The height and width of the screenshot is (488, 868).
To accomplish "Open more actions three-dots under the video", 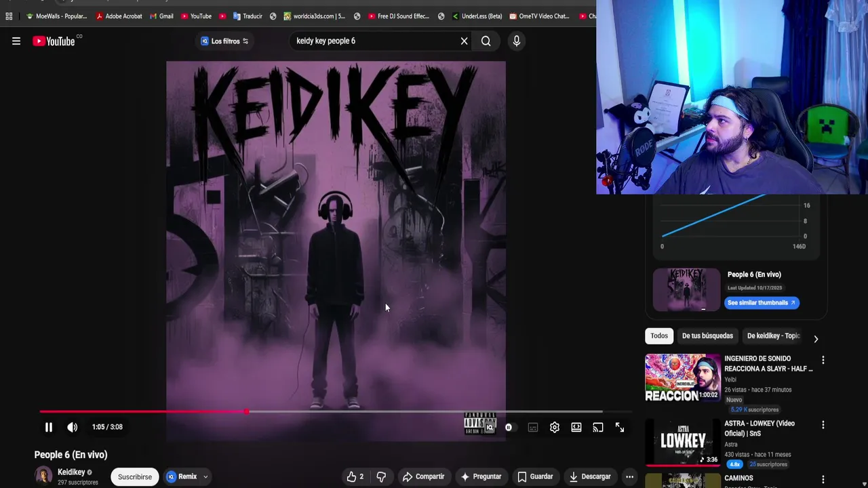I will (629, 476).
